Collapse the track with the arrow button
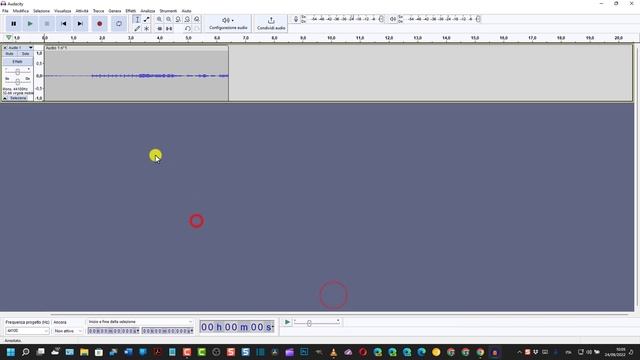The height and width of the screenshot is (360, 640). click(5, 98)
